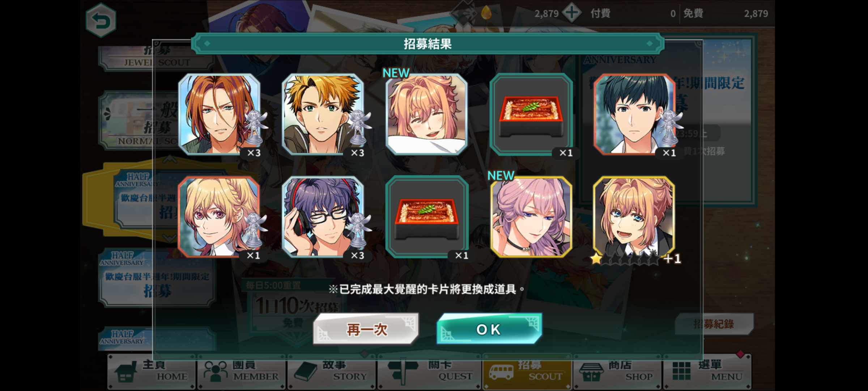Open the QUEST signpost icon tab

click(429, 372)
